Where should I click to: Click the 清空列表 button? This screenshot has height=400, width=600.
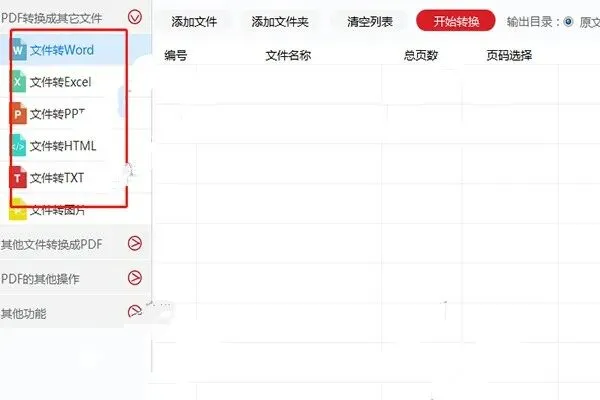tap(370, 22)
